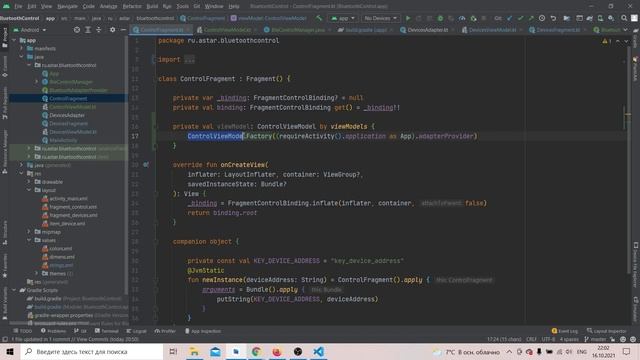Open the Profiler tool window at bottom
The width and height of the screenshot is (640, 360).
pos(165,331)
